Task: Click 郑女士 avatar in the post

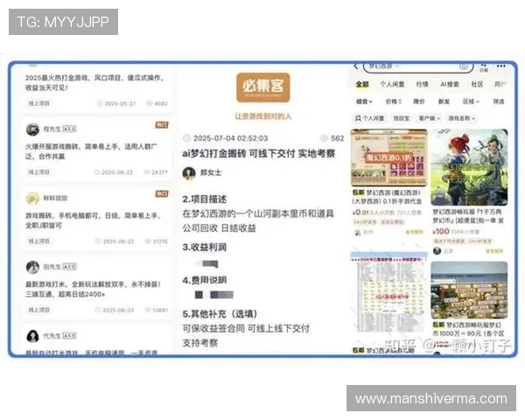Action: point(189,173)
